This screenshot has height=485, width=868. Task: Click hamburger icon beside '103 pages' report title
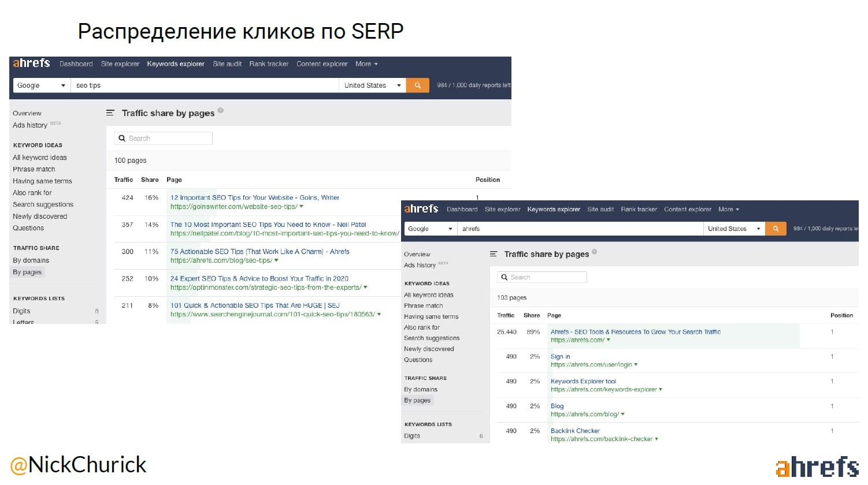point(494,254)
